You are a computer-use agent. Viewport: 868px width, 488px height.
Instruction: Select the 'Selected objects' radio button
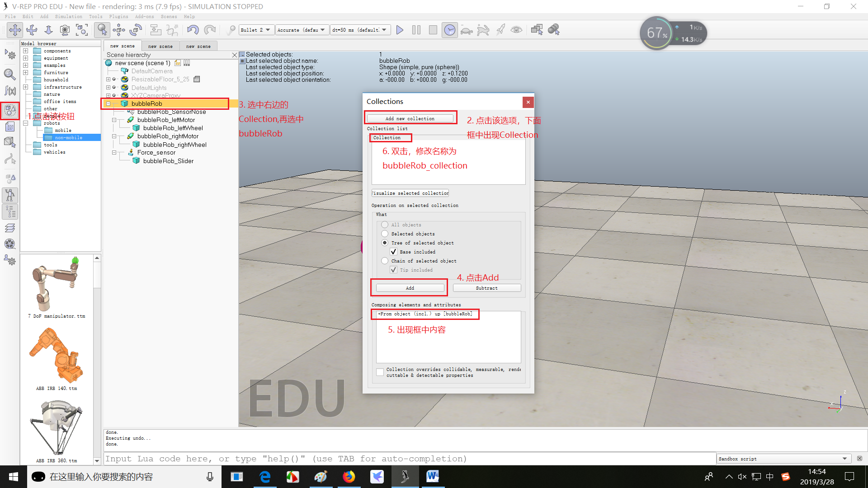(385, 234)
